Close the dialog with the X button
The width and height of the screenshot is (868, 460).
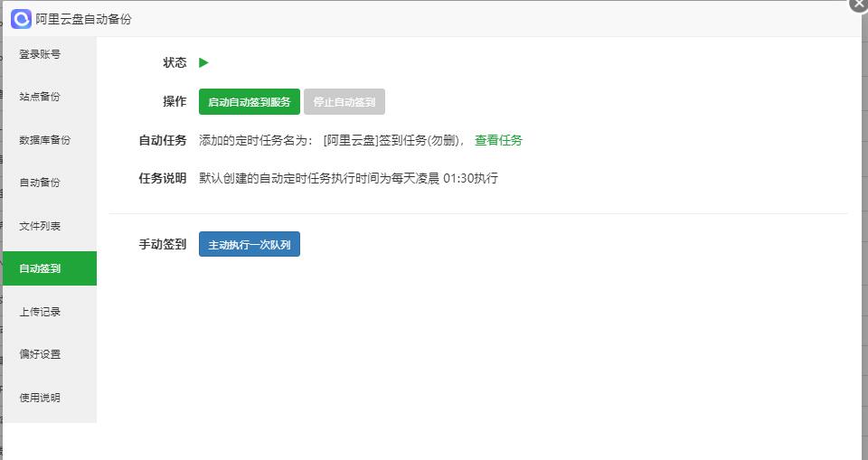859,4
